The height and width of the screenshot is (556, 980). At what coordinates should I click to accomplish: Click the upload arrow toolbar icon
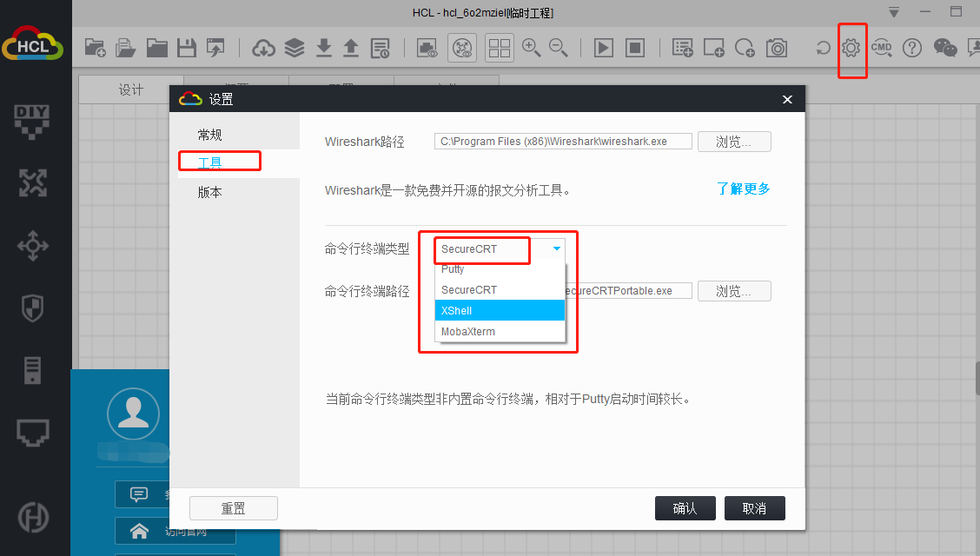(351, 48)
